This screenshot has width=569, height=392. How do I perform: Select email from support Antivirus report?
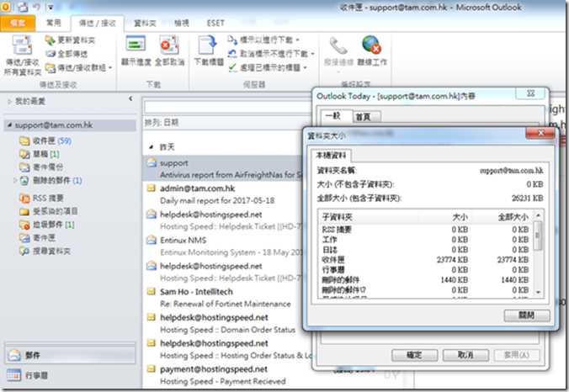click(224, 168)
